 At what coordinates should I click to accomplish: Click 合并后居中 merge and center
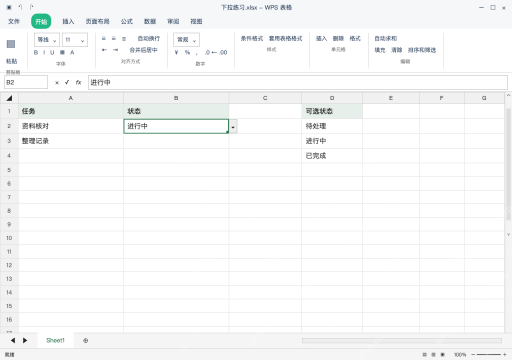coord(143,50)
